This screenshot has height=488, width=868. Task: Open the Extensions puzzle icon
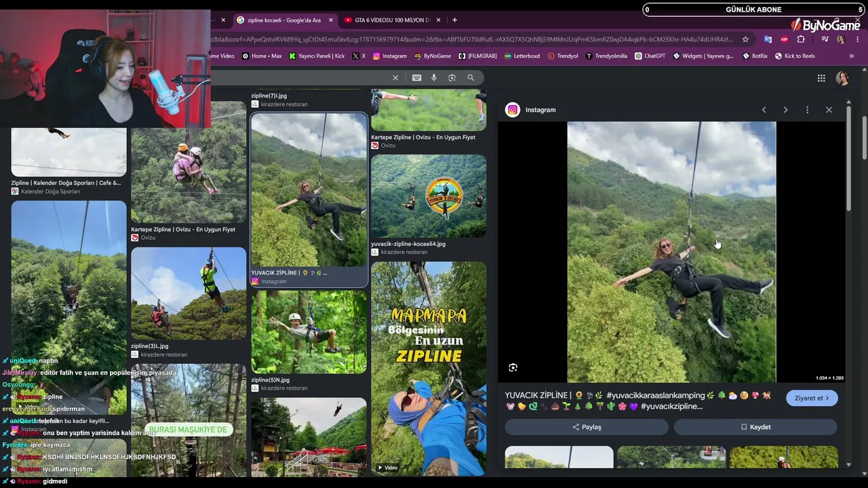pyautogui.click(x=801, y=39)
